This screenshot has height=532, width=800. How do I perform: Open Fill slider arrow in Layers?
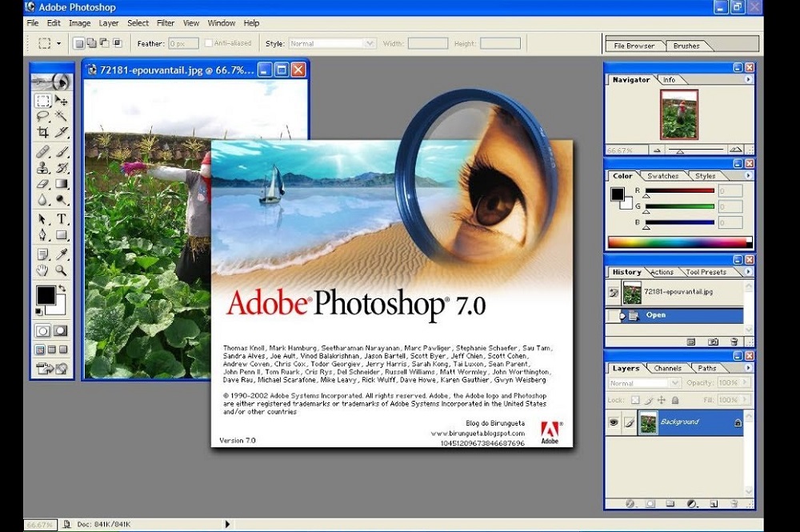click(x=744, y=400)
